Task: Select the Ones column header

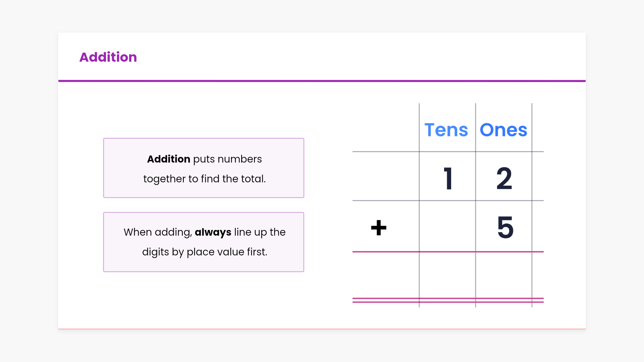Action: tap(503, 130)
